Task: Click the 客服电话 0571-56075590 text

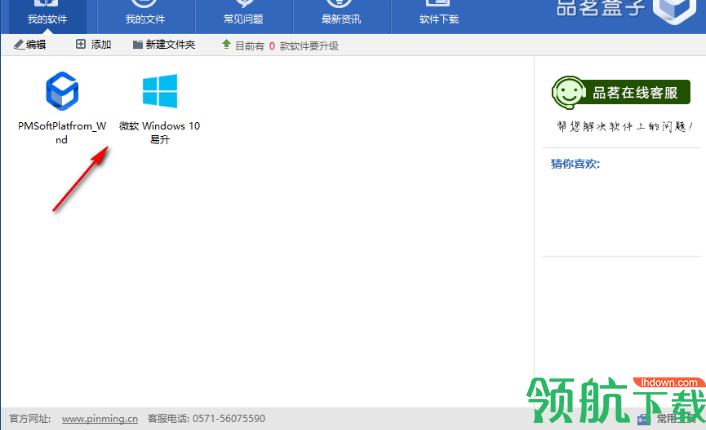Action: pos(206,418)
